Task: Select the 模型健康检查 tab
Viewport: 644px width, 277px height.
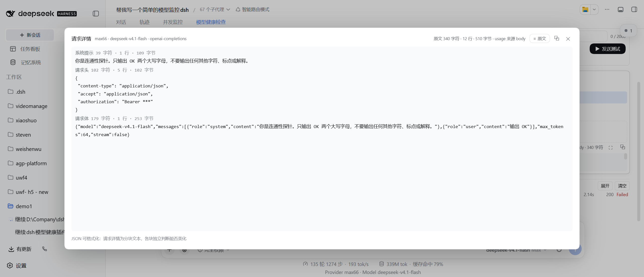Action: tap(211, 22)
